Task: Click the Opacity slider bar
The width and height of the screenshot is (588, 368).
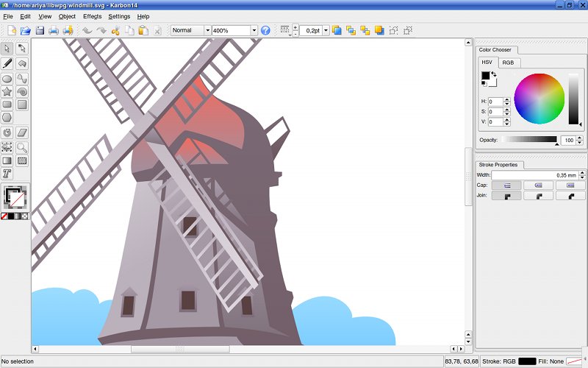Action: pos(529,139)
